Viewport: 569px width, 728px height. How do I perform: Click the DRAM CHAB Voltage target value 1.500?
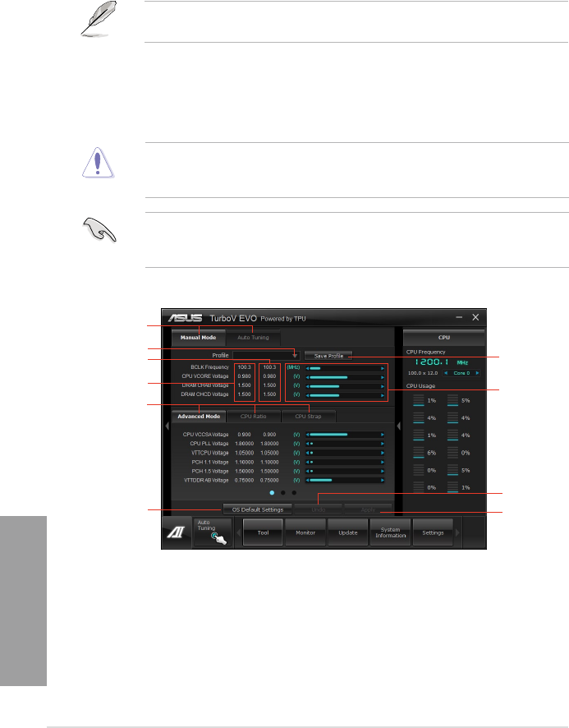(x=269, y=385)
